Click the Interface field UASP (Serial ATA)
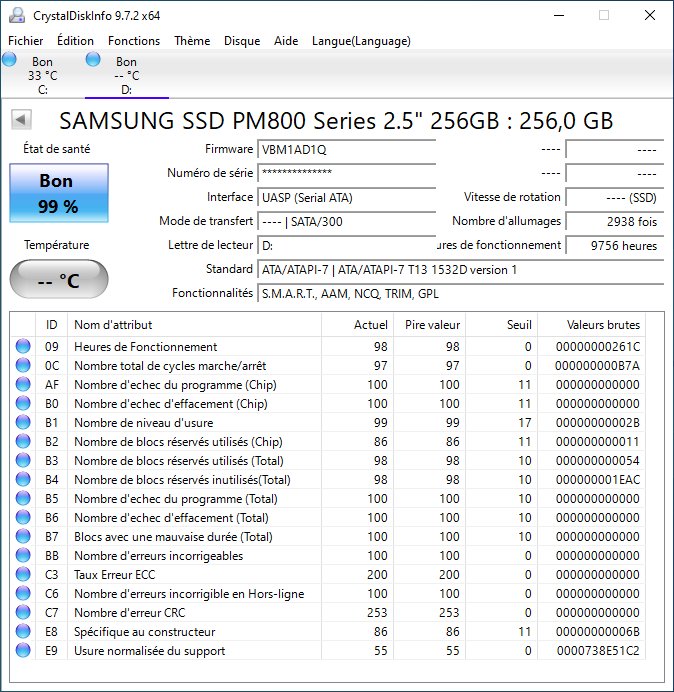This screenshot has height=692, width=674. (346, 197)
